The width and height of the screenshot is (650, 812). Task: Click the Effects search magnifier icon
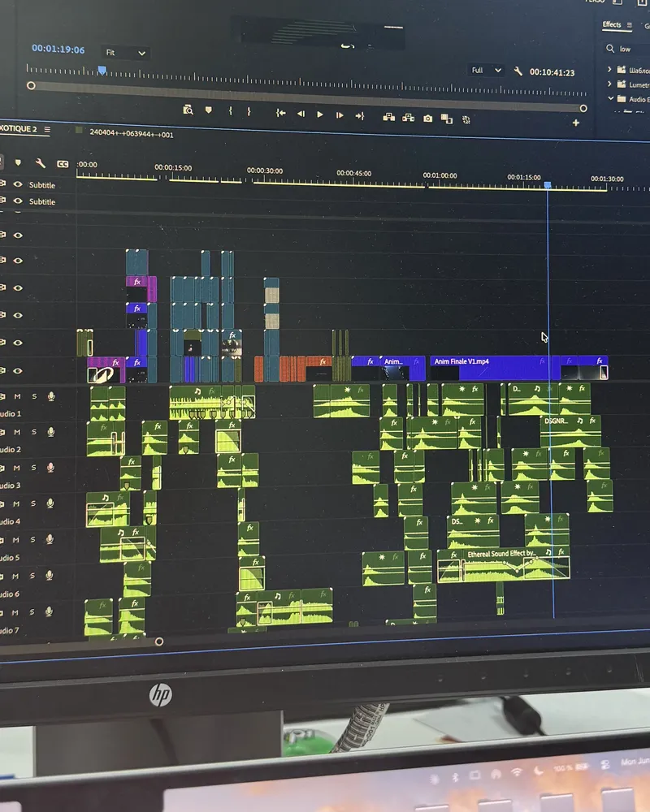pos(610,48)
